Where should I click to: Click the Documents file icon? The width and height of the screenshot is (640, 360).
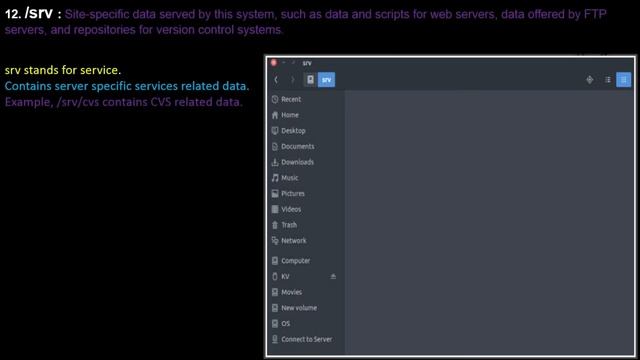click(x=275, y=146)
